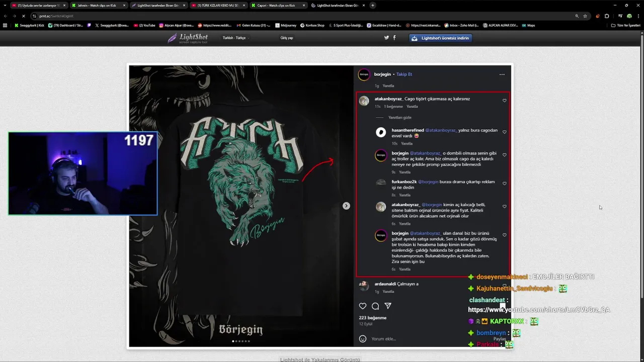Click the 'Giriş yap' sign-in link
Viewport: 644px width, 362px height.
coord(287,38)
